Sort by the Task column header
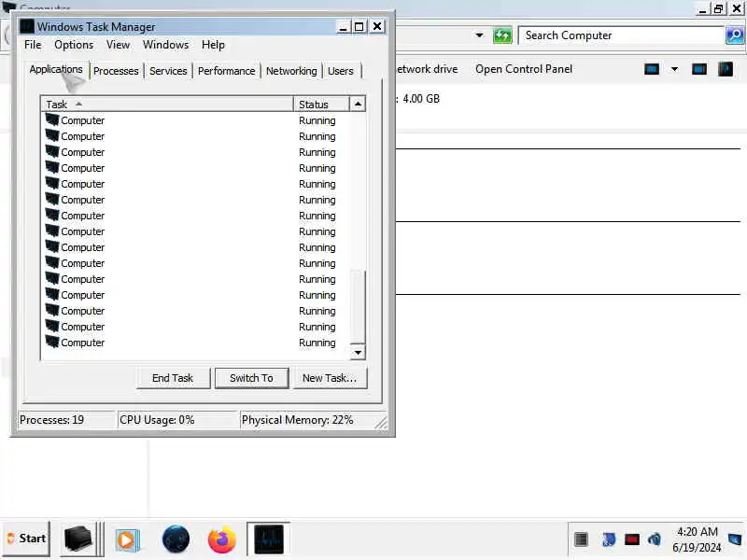The width and height of the screenshot is (747, 560). click(x=167, y=105)
